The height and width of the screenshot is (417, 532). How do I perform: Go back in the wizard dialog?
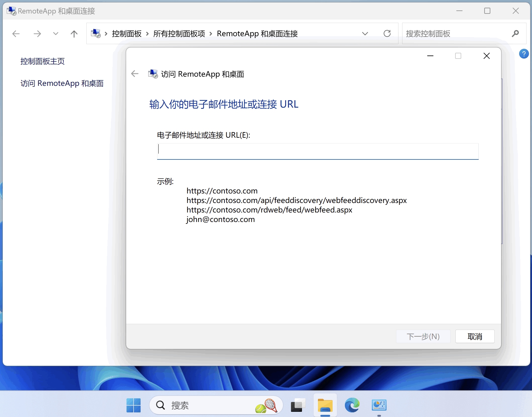(x=135, y=74)
